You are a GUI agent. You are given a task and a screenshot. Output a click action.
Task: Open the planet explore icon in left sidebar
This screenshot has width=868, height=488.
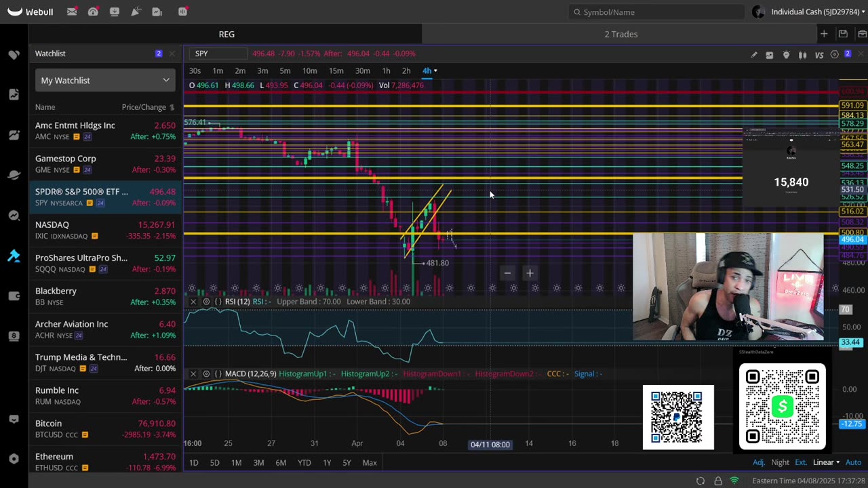click(x=14, y=175)
